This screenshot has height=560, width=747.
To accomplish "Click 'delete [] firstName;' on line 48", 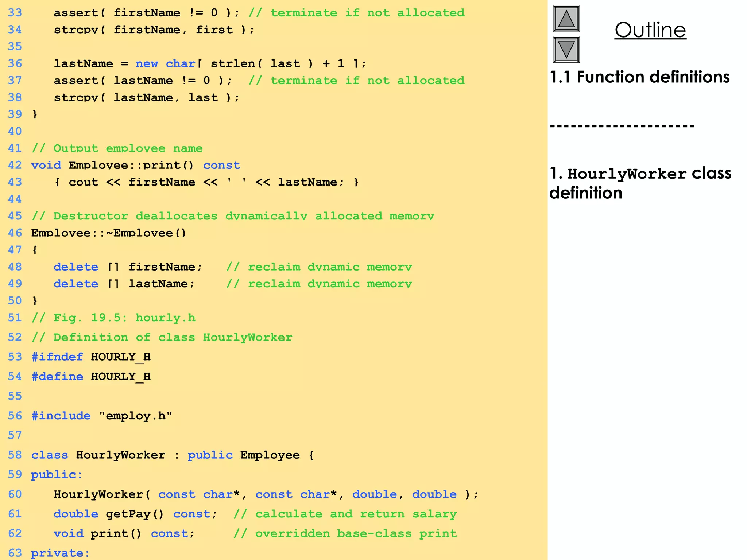I will point(128,267).
